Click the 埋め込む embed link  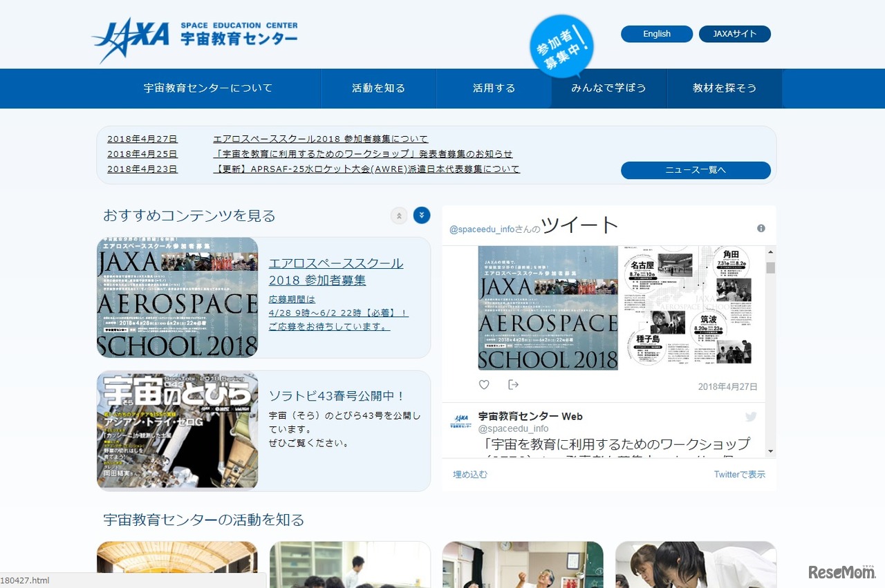(470, 475)
